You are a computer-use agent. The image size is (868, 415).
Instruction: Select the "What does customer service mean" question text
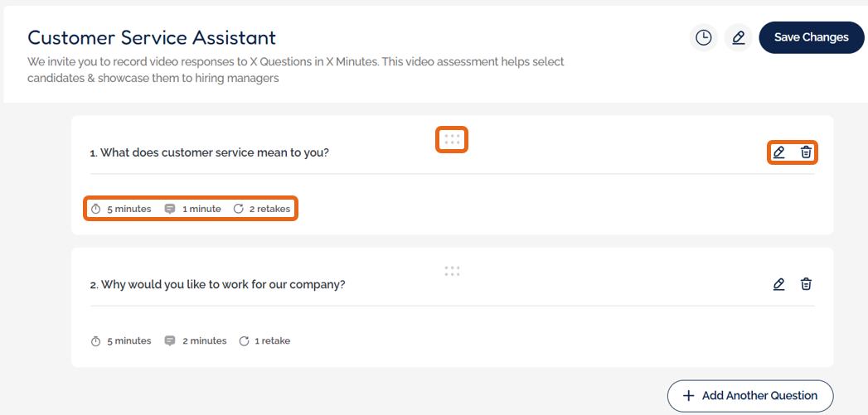click(210, 152)
